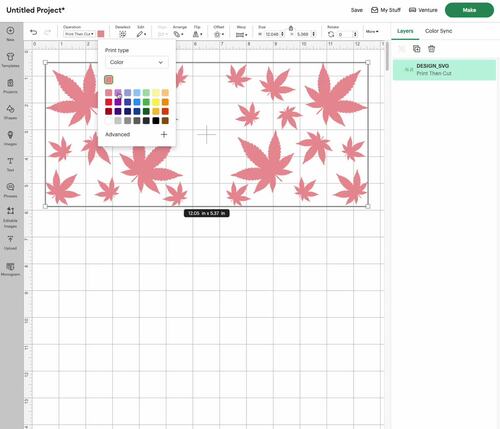Choose the dark green swatch
Viewport: 500px width, 429px height.
click(x=146, y=111)
